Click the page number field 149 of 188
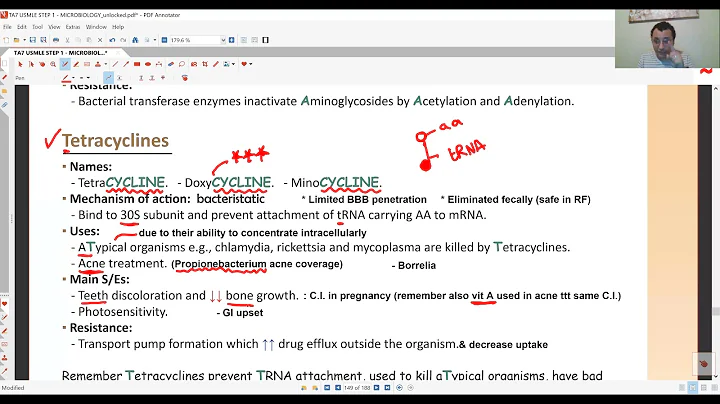720x404 pixels. [x=357, y=388]
